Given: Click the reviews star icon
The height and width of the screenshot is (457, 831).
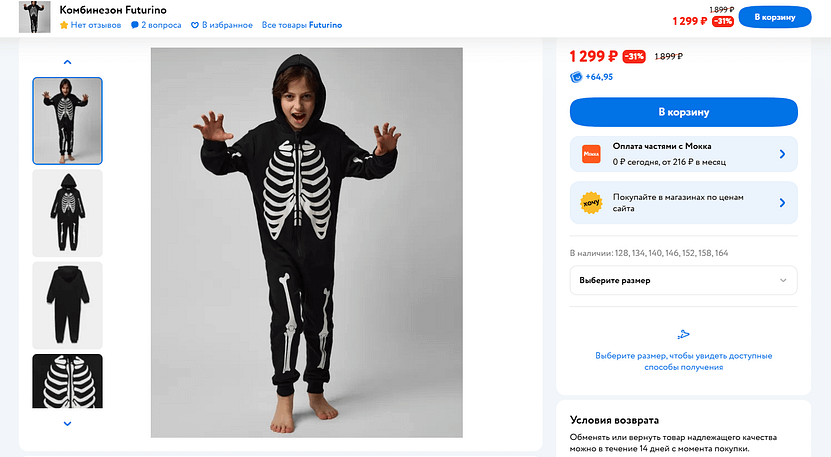Looking at the screenshot, I should click(x=64, y=25).
